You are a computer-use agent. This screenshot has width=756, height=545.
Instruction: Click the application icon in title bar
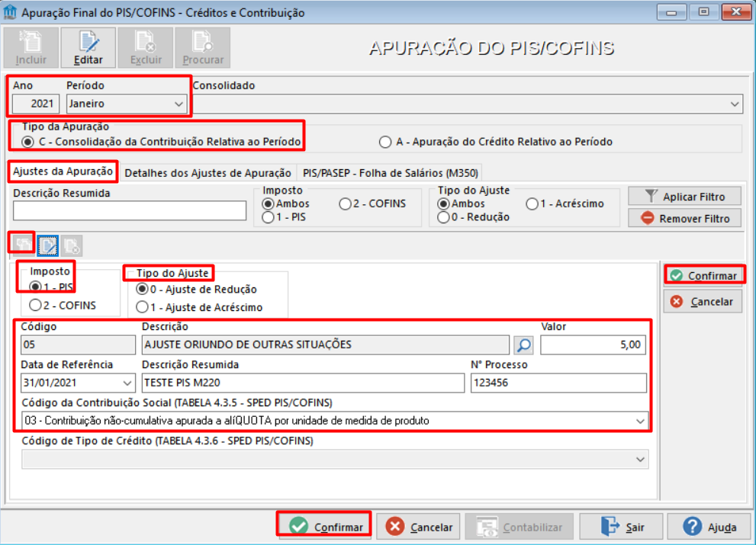10,12
